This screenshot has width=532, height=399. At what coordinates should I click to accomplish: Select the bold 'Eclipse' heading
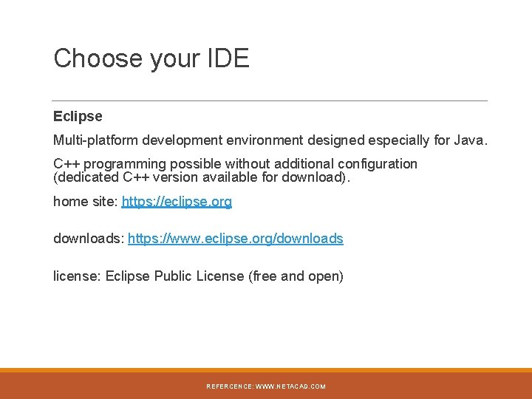point(78,117)
